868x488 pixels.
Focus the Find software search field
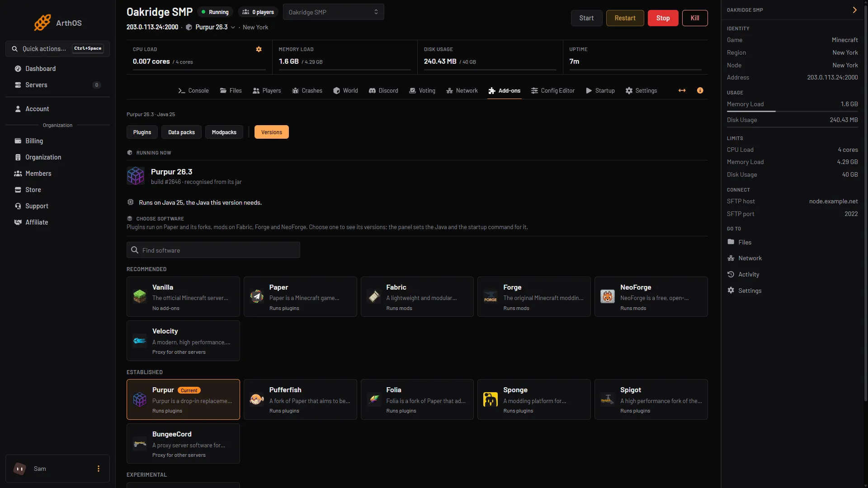pos(213,250)
